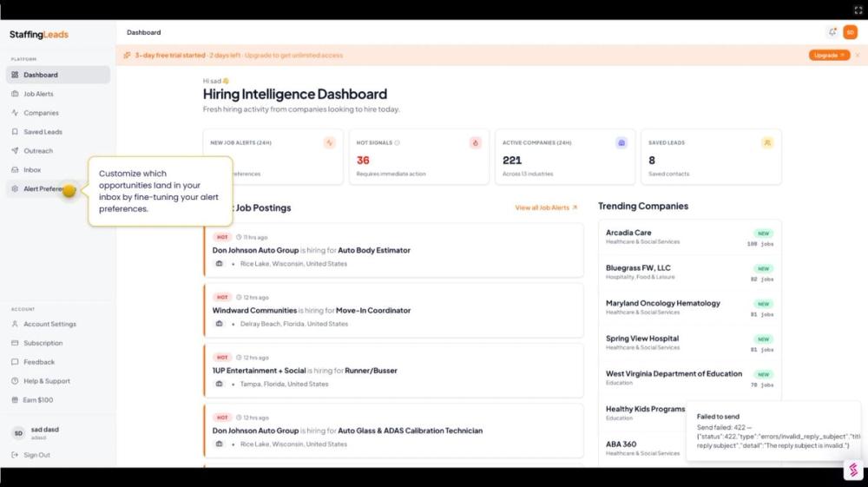Select Spring View Hospital trending company

(x=690, y=343)
